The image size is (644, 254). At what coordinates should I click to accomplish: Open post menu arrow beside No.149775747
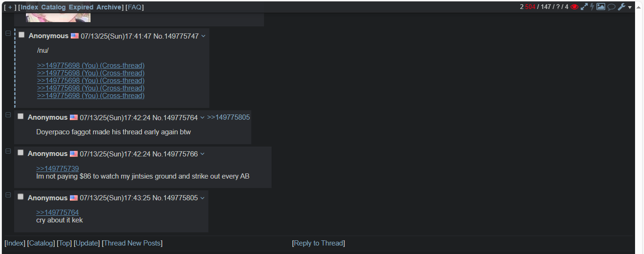[x=203, y=36]
